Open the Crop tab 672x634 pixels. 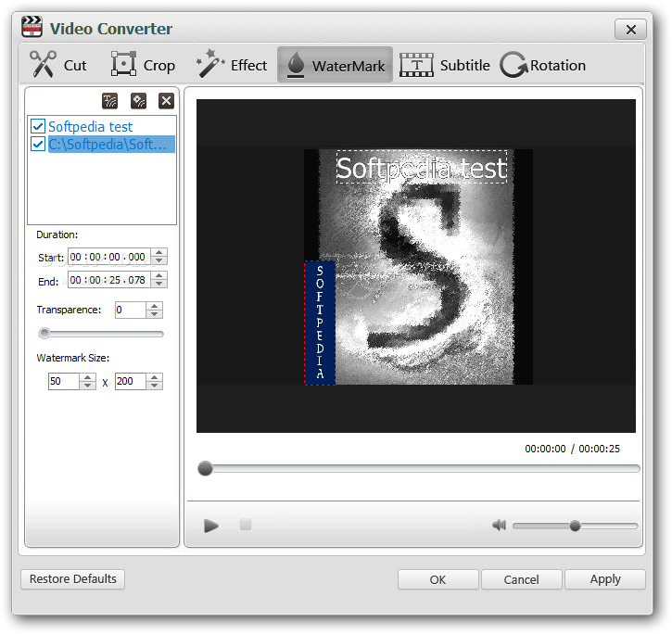143,65
